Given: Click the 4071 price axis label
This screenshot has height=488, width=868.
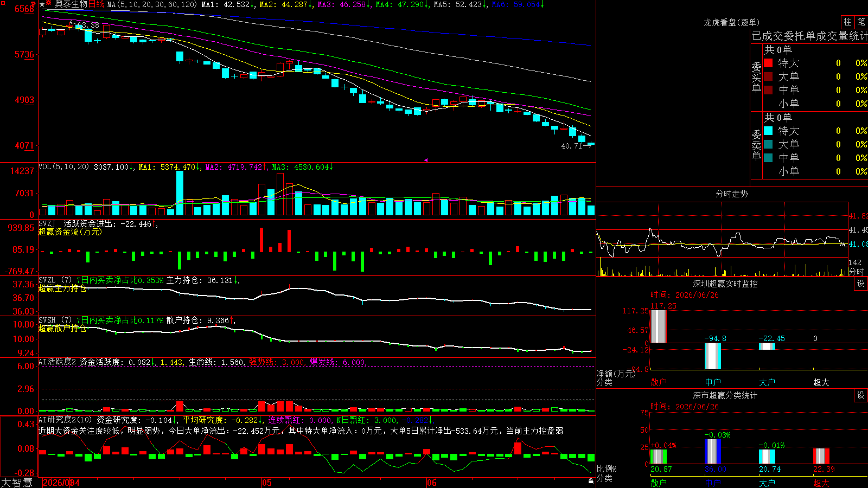Looking at the screenshot, I should 24,145.
